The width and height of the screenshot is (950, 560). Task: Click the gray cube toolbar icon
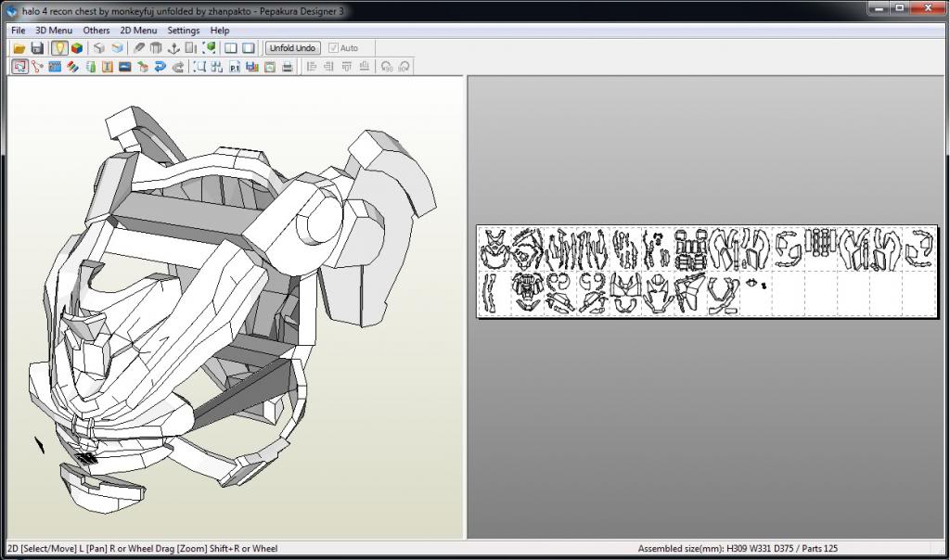99,48
